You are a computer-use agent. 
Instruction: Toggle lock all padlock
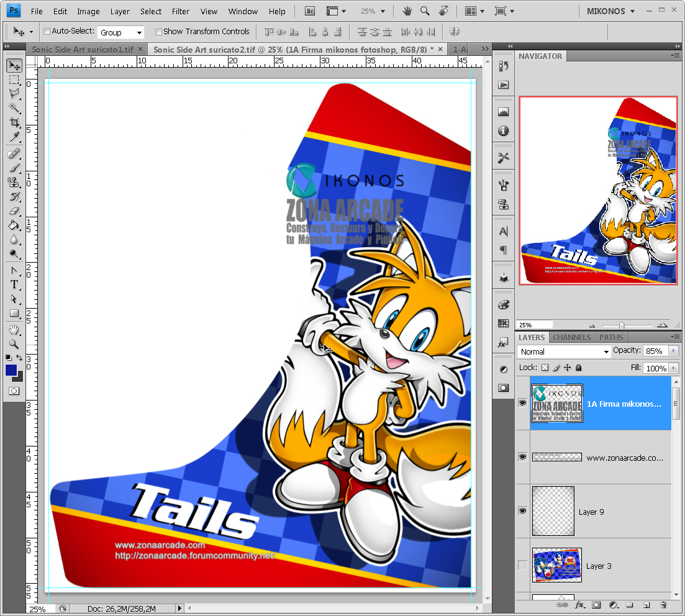tap(578, 368)
